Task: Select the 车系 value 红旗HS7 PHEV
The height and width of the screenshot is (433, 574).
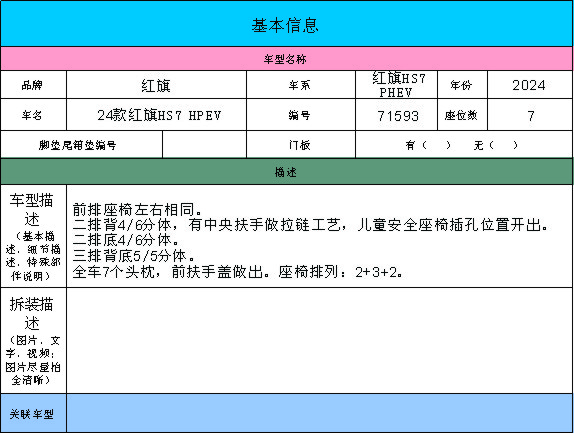Action: pyautogui.click(x=396, y=85)
